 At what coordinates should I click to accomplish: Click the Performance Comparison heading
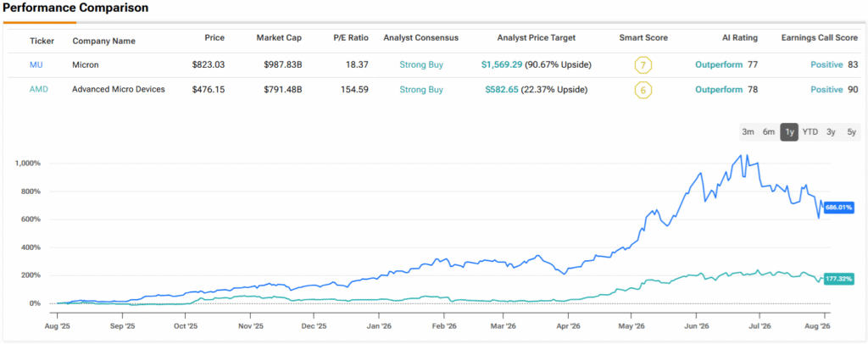click(75, 8)
